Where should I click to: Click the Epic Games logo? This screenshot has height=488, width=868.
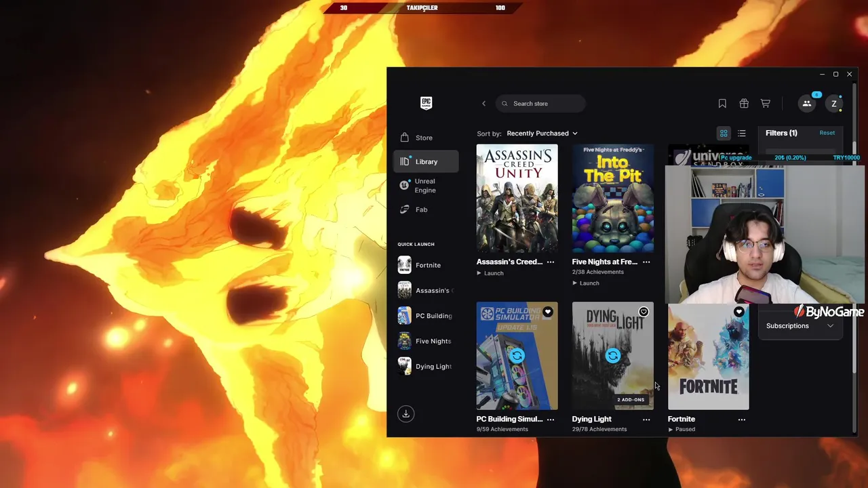click(x=426, y=103)
